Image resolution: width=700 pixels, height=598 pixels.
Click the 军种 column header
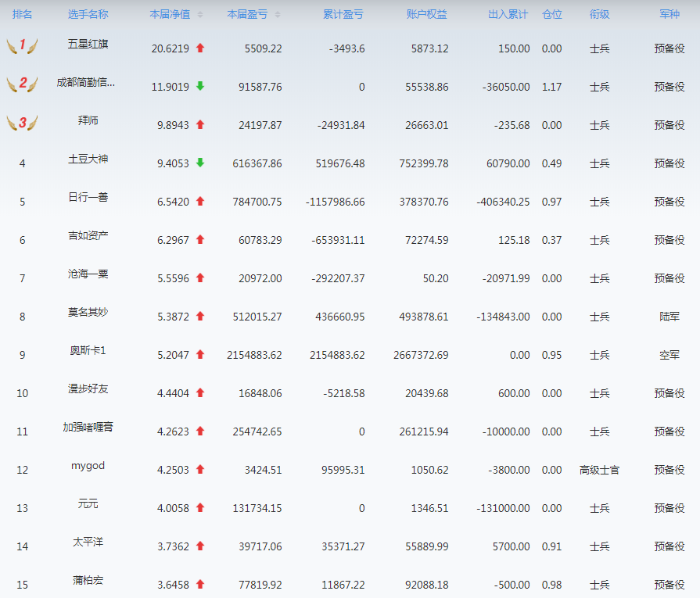669,14
